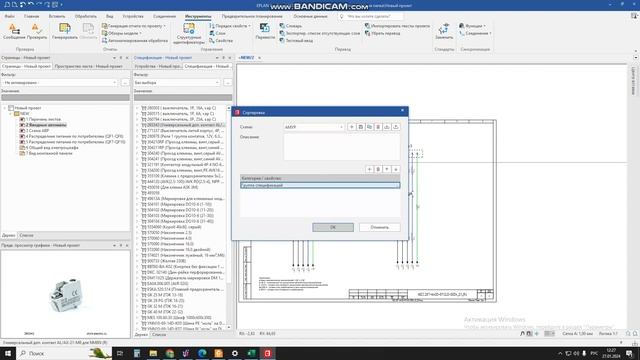Image resolution: width=640 pixels, height=360 pixels.
Task: Open the Функции synchronization dropdown
Action: click(x=472, y=26)
